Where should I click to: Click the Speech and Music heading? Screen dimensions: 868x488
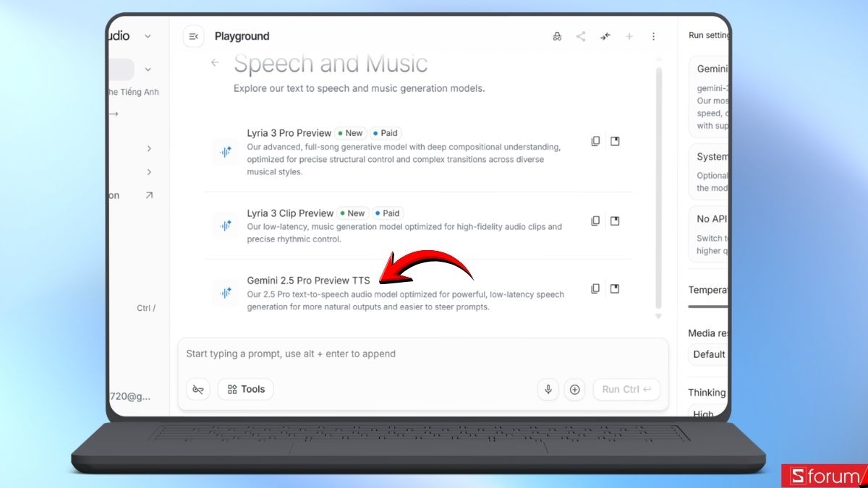(331, 64)
